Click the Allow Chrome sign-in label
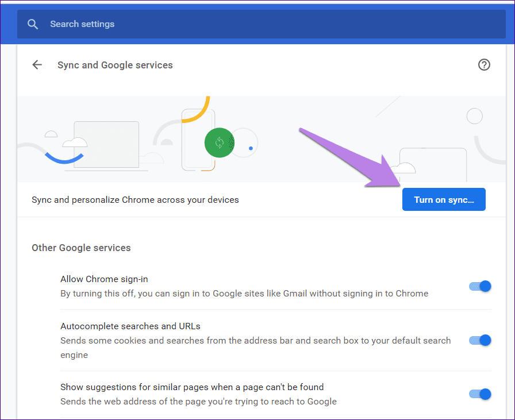Screen dimensions: 515x420 (x=104, y=279)
